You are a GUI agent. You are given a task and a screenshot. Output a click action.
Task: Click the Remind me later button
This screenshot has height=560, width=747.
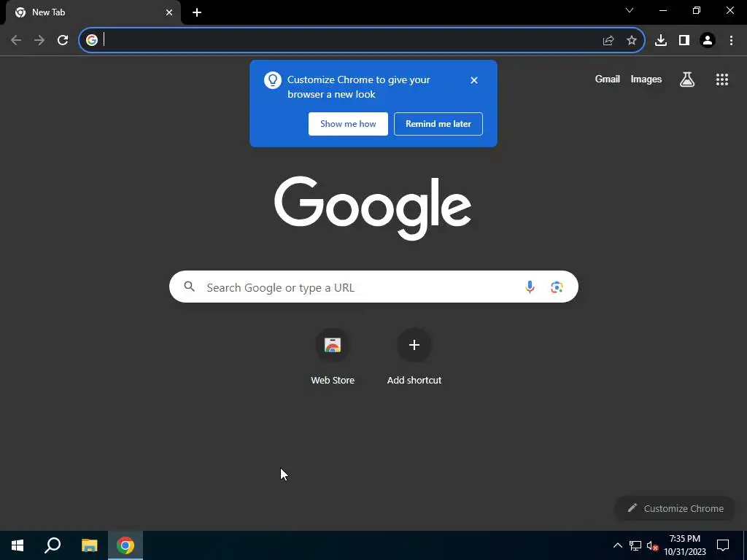(438, 124)
